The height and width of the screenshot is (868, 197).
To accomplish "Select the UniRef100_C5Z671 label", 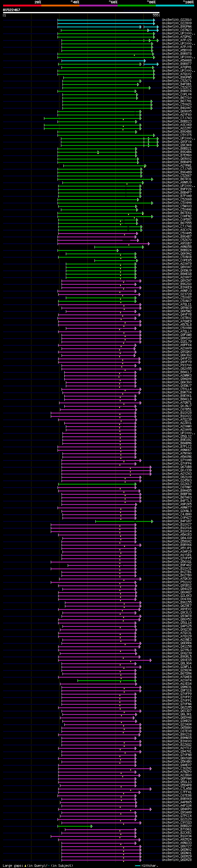I will click(x=177, y=81).
